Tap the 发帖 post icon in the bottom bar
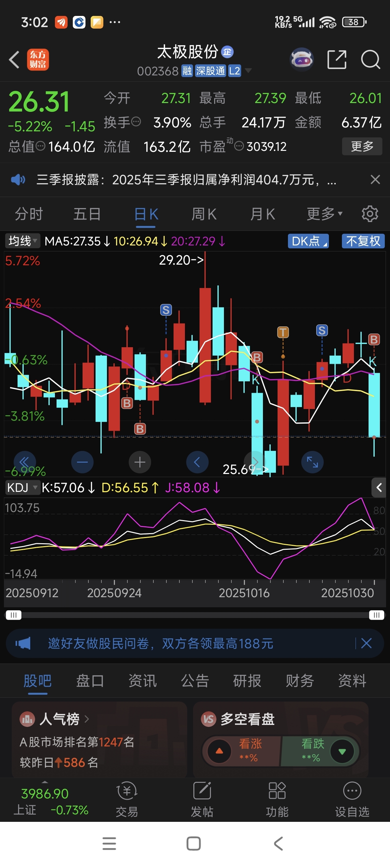 pyautogui.click(x=202, y=800)
